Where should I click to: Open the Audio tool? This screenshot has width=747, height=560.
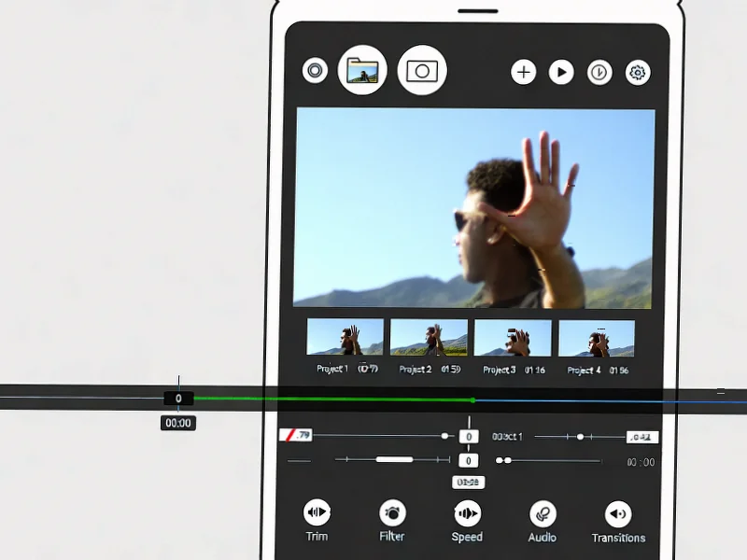coord(543,512)
